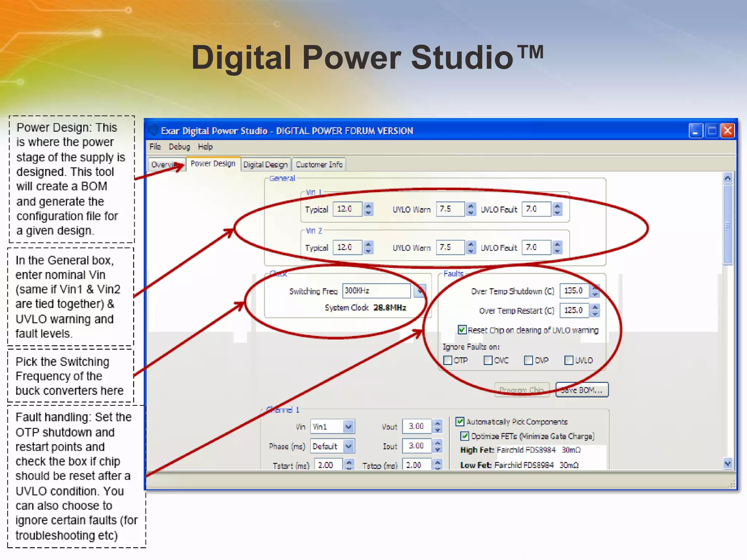Toggle Automatically Pick Components checkbox

[x=460, y=421]
